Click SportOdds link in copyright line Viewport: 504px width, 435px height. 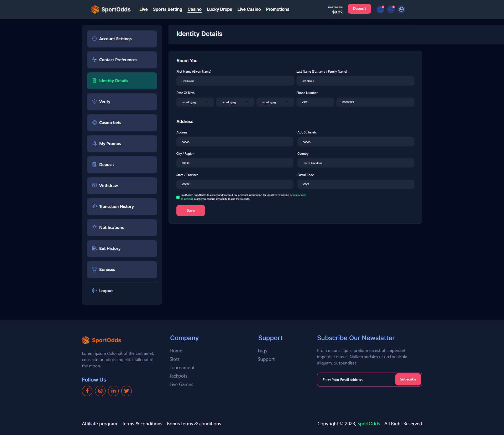coord(369,424)
